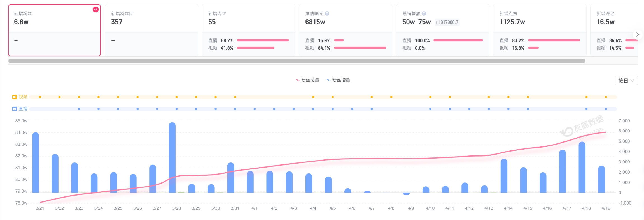The image size is (644, 220).
Task: Click the 视频 timeline dot for 3/21
Action: coord(40,97)
